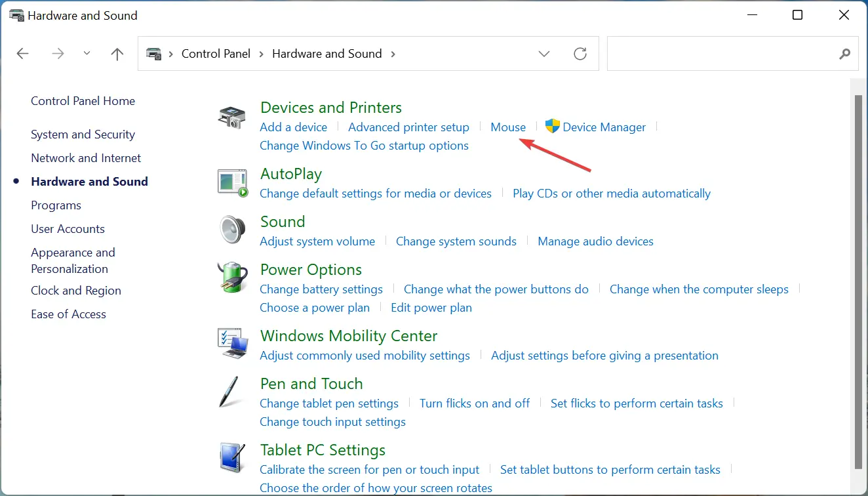This screenshot has width=868, height=496.
Task: Expand the Hardware and Sound breadcrumb arrow
Action: (393, 54)
